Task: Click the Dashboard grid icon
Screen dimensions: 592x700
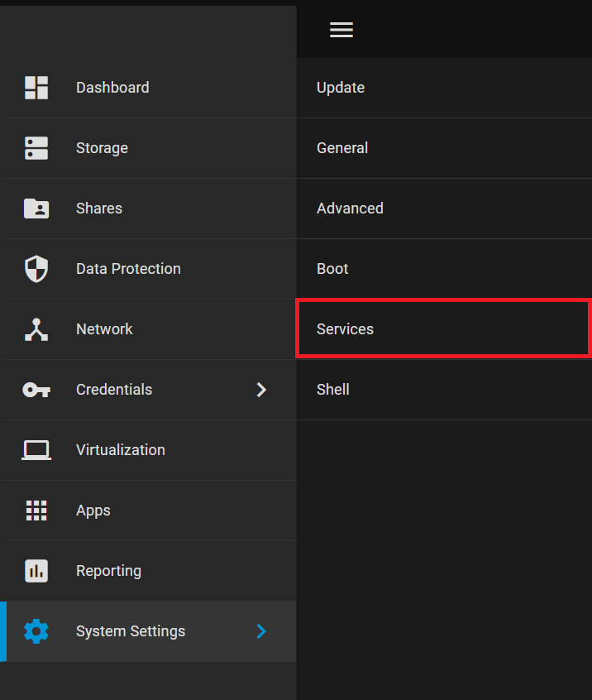Action: tap(36, 88)
